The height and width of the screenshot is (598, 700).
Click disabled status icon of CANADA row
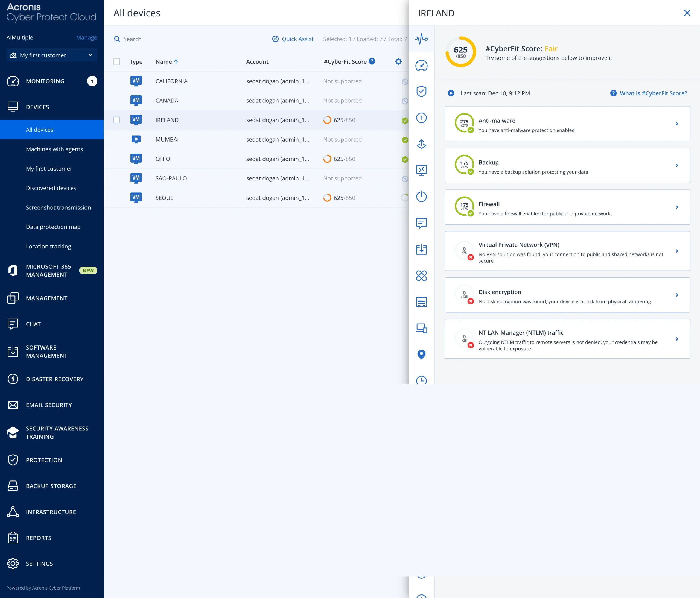tap(405, 101)
